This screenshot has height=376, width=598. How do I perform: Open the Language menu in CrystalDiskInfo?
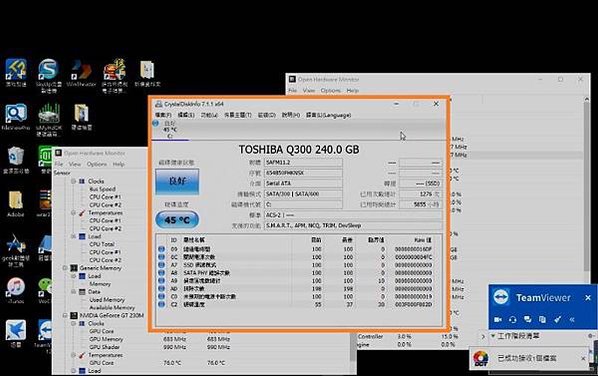tap(328, 115)
